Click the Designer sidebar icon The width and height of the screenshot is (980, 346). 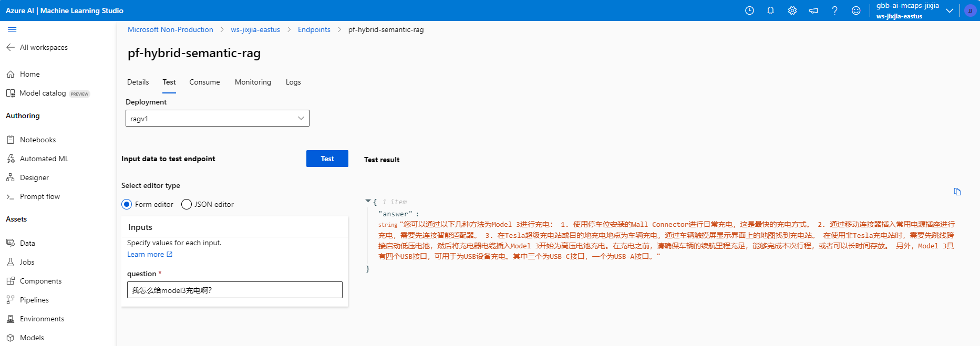tap(11, 177)
